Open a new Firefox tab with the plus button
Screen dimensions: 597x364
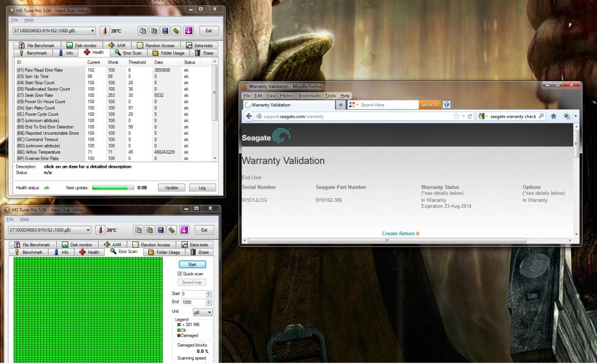(x=341, y=105)
